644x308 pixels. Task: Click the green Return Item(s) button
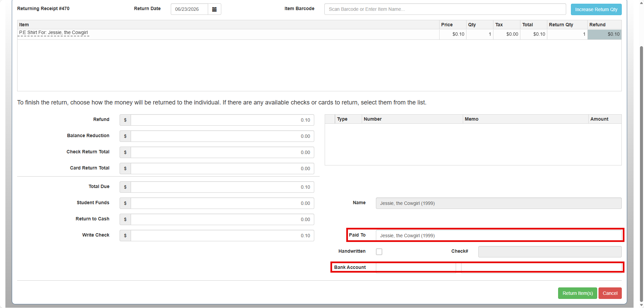577,293
